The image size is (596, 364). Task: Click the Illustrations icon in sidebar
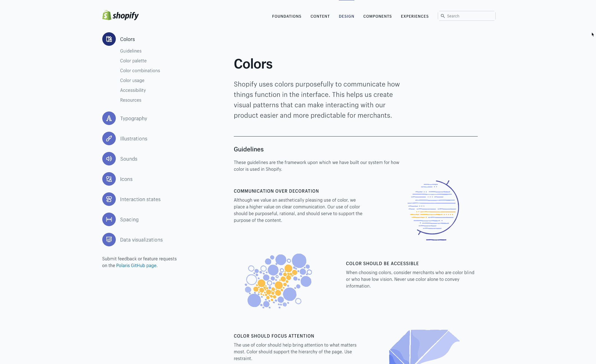point(109,138)
